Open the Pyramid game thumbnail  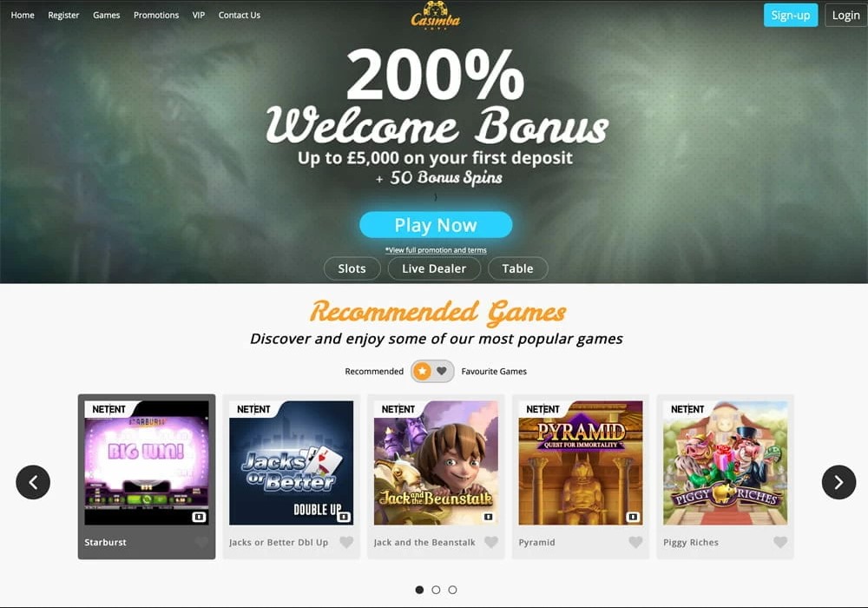pos(581,463)
